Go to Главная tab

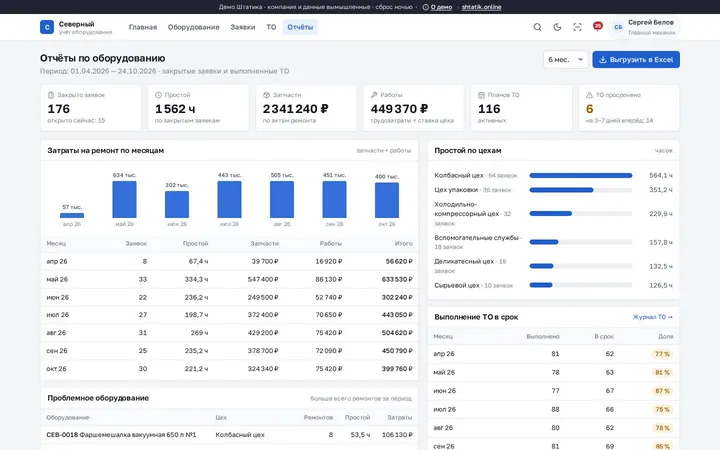point(143,27)
